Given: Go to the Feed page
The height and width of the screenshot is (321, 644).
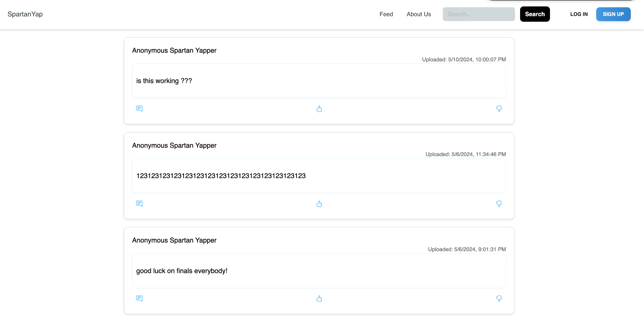Looking at the screenshot, I should 386,14.
